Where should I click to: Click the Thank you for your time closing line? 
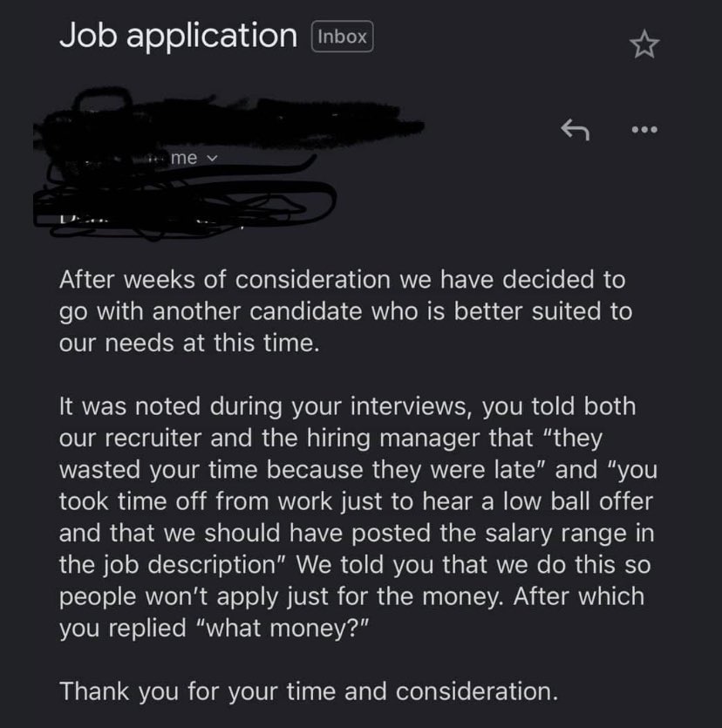tap(309, 691)
